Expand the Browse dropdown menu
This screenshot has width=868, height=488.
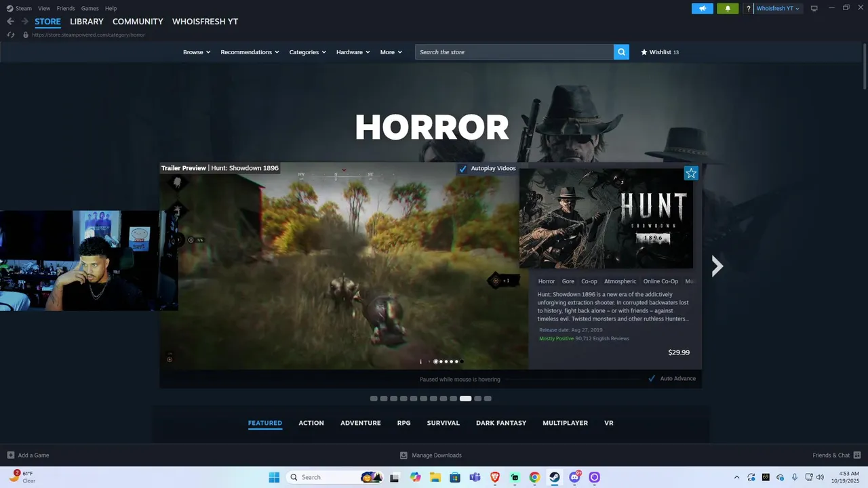pos(197,52)
